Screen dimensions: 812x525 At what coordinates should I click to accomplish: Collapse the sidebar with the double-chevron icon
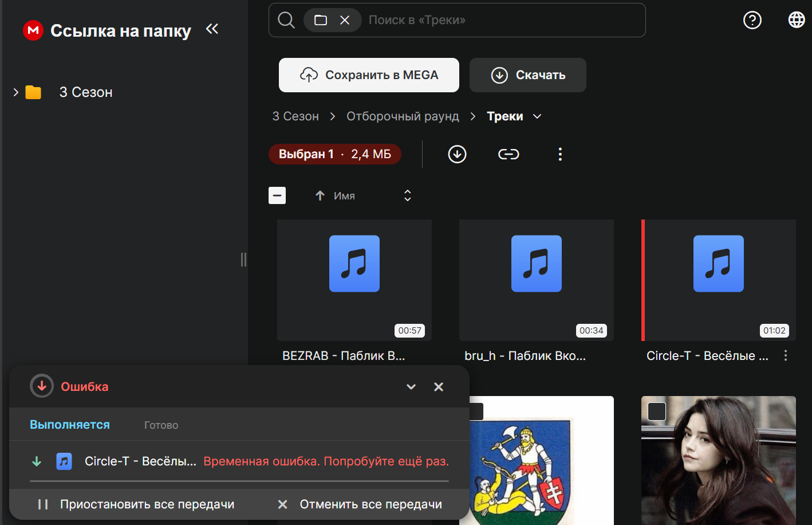(212, 29)
